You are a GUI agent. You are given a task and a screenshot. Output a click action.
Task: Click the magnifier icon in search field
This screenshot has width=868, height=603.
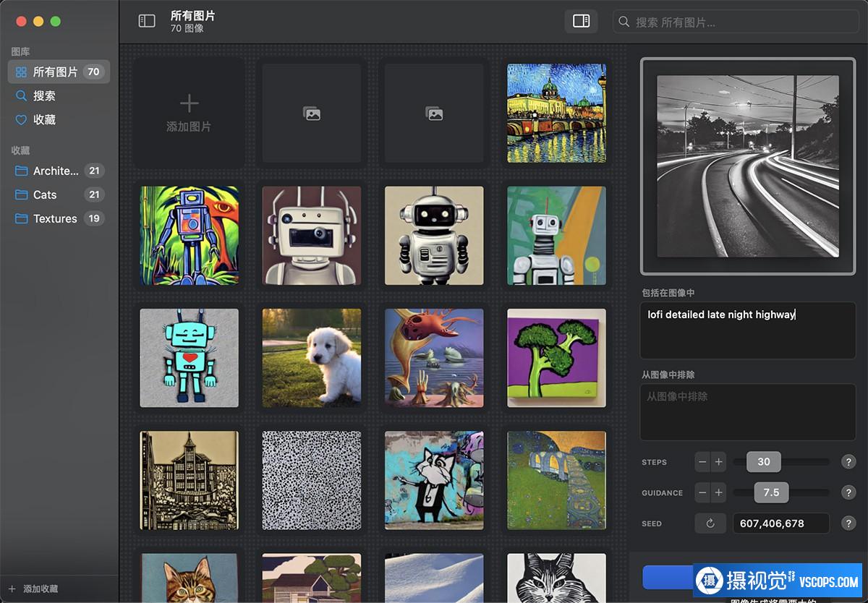pos(624,22)
